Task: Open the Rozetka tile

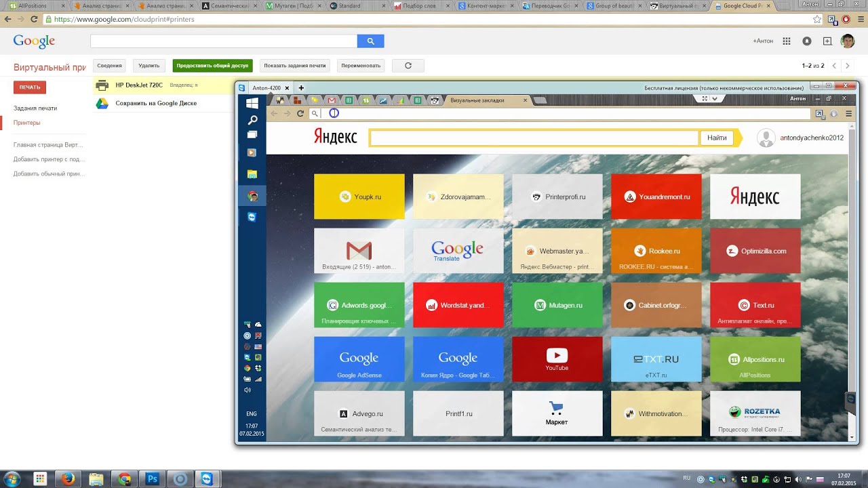Action: tap(755, 413)
